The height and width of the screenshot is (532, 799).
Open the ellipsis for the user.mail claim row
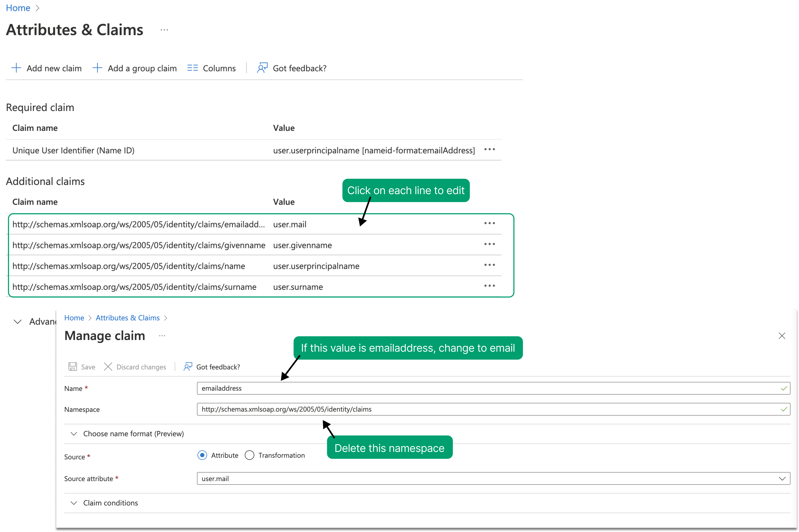coord(489,223)
